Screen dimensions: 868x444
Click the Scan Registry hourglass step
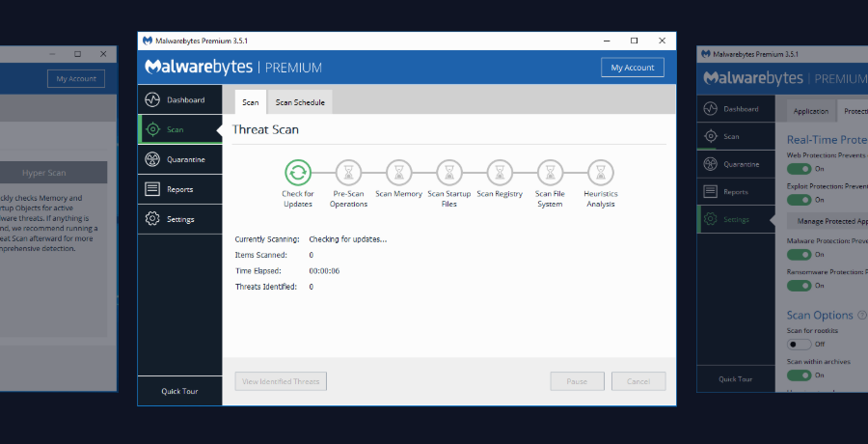tap(500, 173)
